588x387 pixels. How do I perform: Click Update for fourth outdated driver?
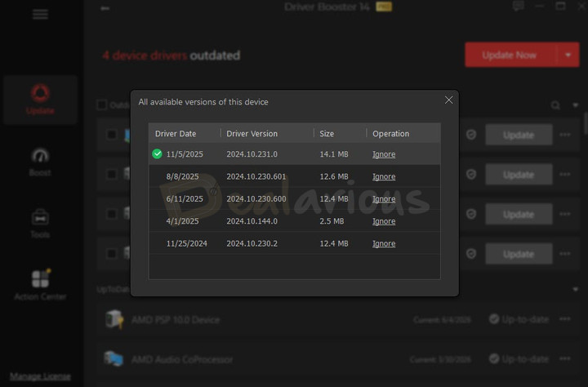pyautogui.click(x=519, y=254)
